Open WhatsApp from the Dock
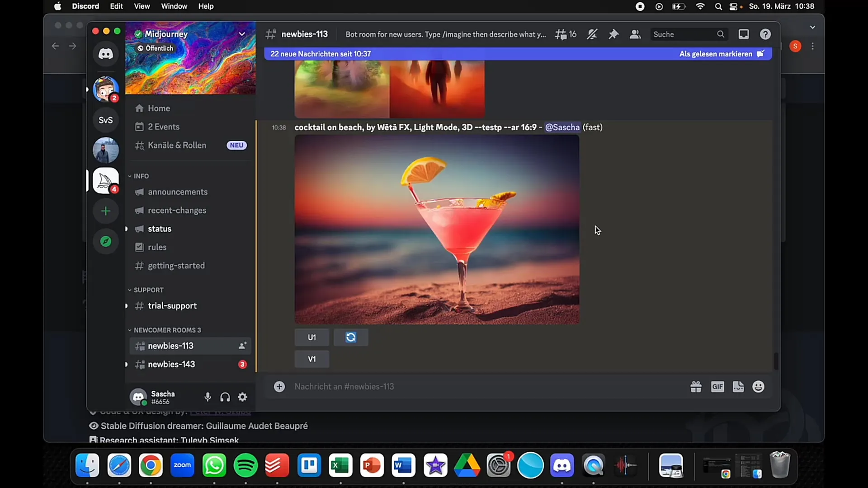Screen dimensions: 868x488 tap(214, 465)
